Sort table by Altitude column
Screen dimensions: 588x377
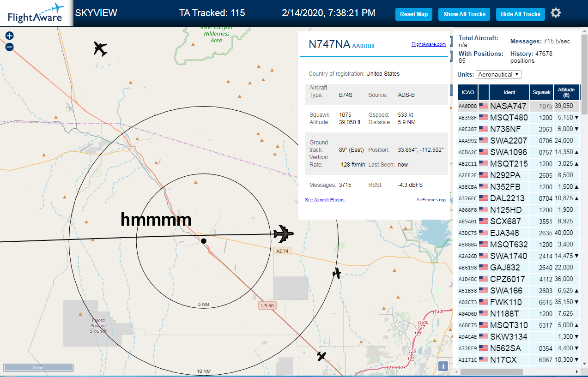566,92
